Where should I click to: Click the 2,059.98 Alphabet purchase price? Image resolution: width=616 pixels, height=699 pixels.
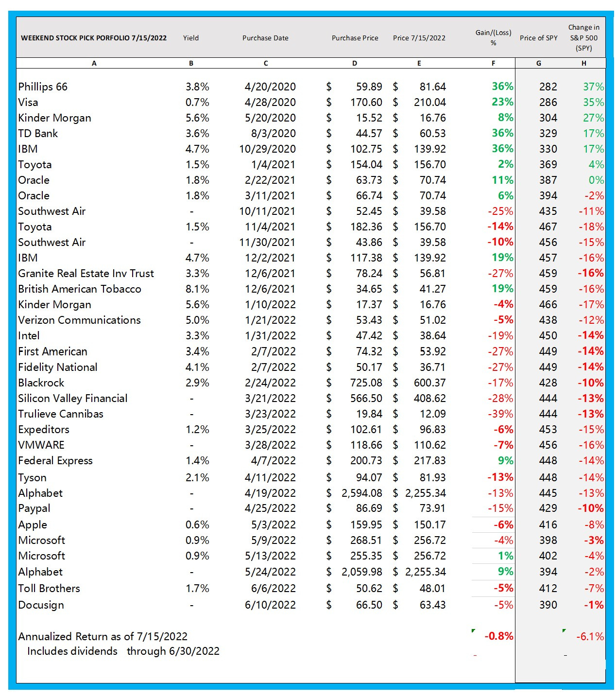[362, 572]
